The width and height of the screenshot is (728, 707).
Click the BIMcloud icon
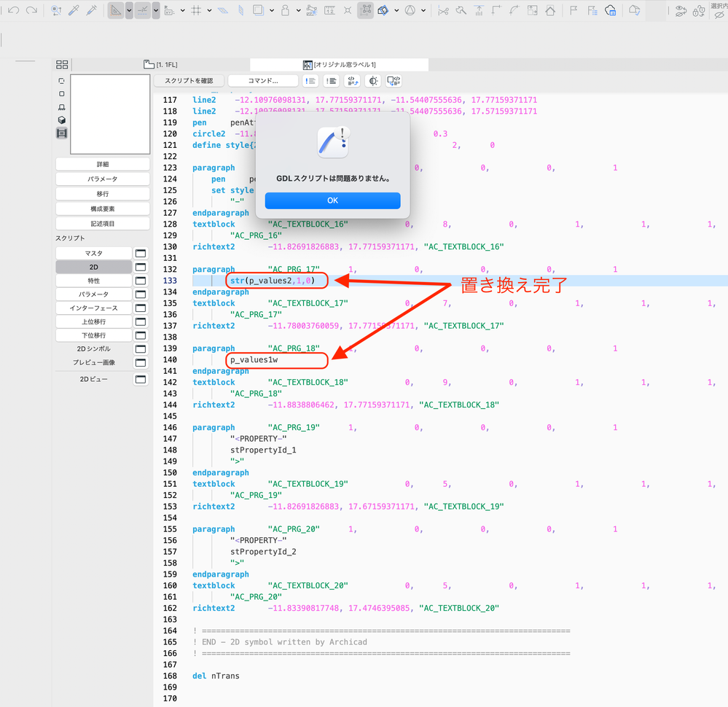click(x=610, y=10)
